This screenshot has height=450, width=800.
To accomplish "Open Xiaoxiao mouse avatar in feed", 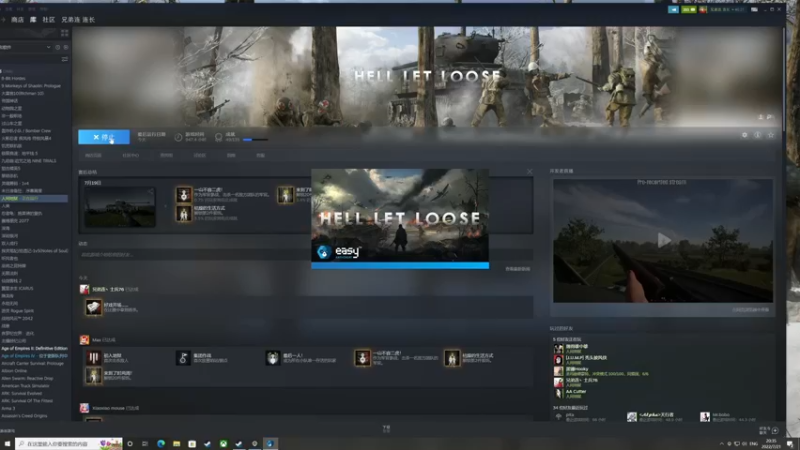I will click(x=84, y=408).
